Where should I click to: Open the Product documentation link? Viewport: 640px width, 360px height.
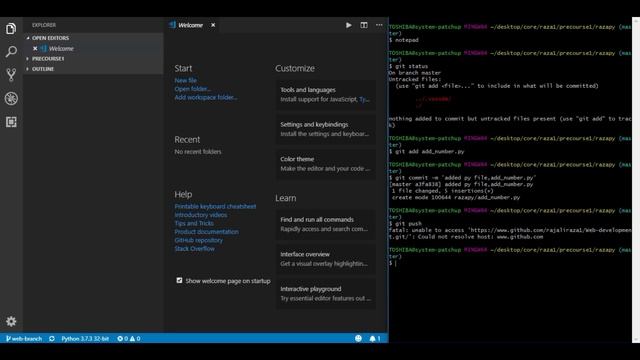coord(207,232)
